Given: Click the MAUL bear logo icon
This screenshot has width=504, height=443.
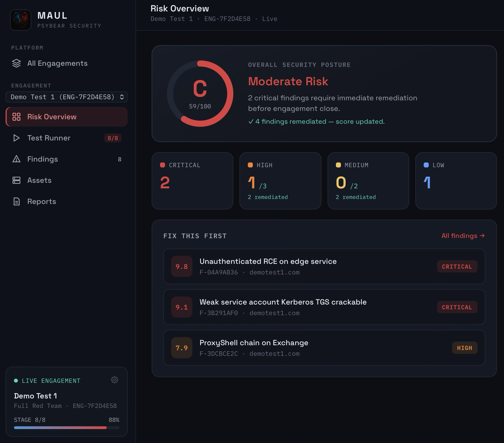Looking at the screenshot, I should (21, 20).
